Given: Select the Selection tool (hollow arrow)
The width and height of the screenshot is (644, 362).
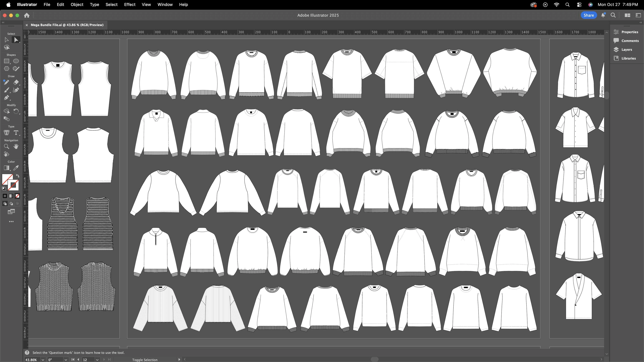Looking at the screenshot, I should pyautogui.click(x=6, y=40).
